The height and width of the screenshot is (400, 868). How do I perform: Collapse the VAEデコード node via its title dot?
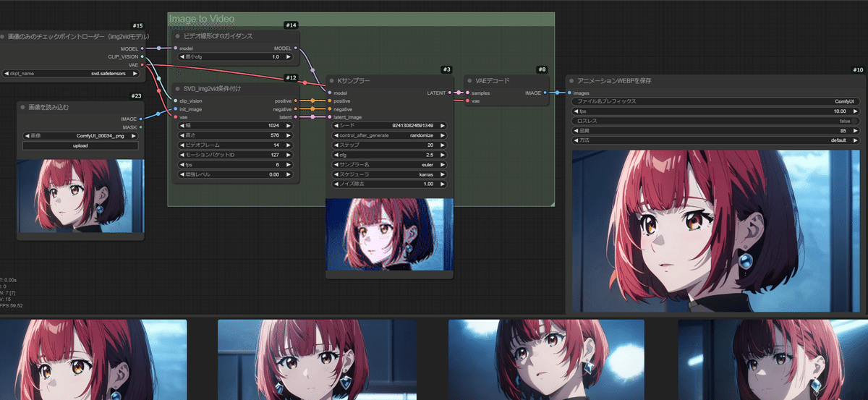tap(469, 80)
